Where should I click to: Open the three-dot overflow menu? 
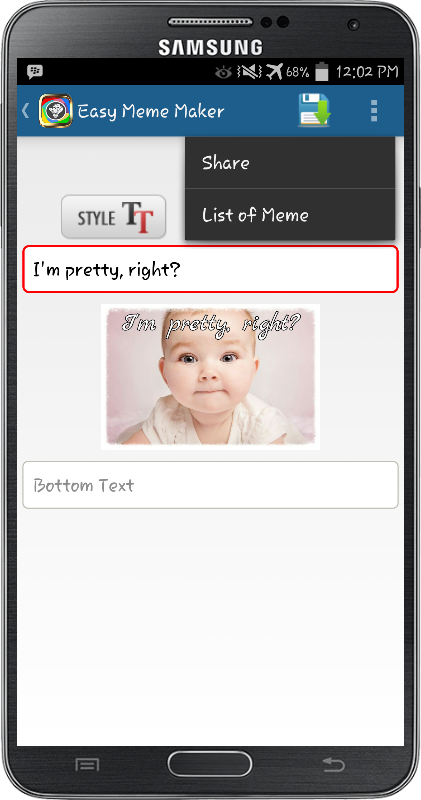[374, 111]
